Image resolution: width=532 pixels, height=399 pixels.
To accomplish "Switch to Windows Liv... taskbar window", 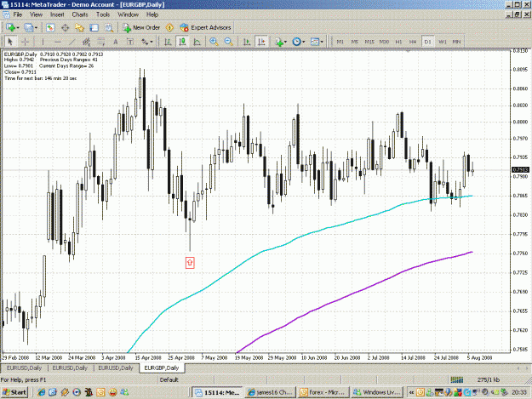I will (376, 392).
